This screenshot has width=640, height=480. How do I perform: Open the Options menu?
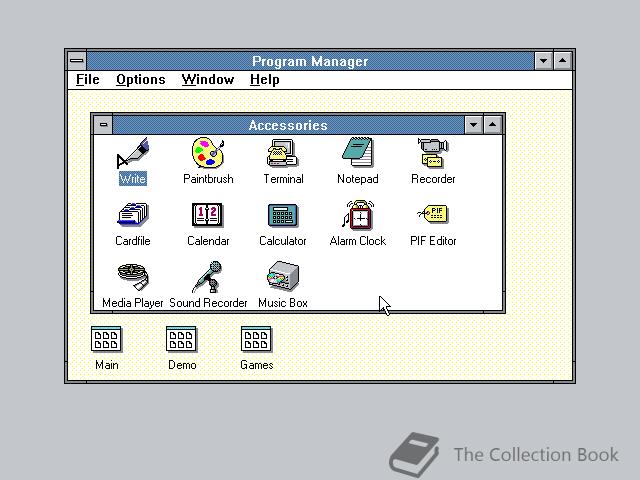click(141, 80)
